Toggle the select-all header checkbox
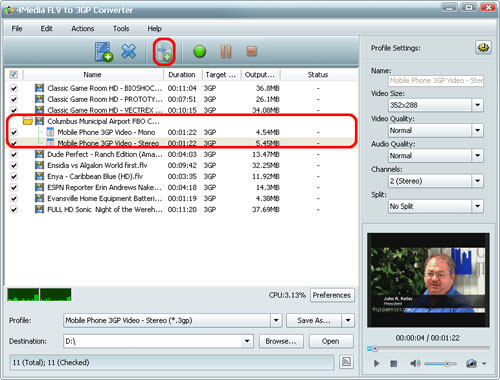500x380 pixels. (14, 74)
